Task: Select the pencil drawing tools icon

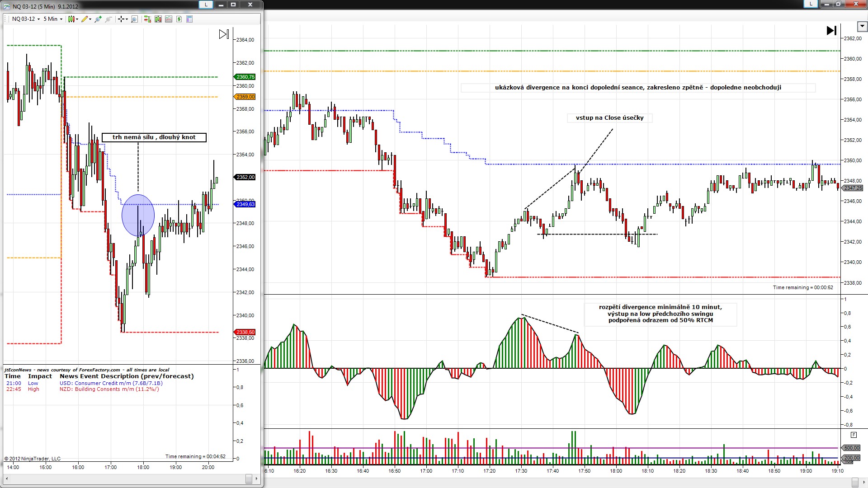Action: (85, 19)
